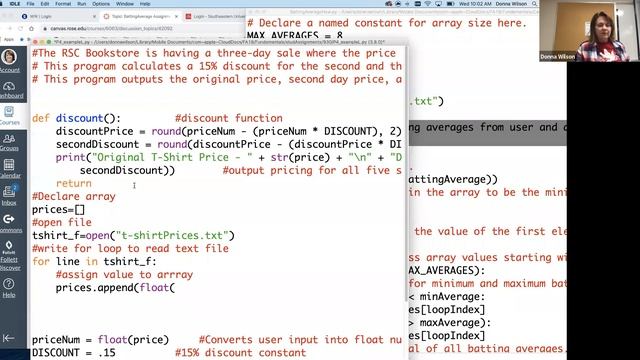The width and height of the screenshot is (640, 360).
Task: Click the 'for line in tshirt_f:' line
Action: (x=94, y=261)
